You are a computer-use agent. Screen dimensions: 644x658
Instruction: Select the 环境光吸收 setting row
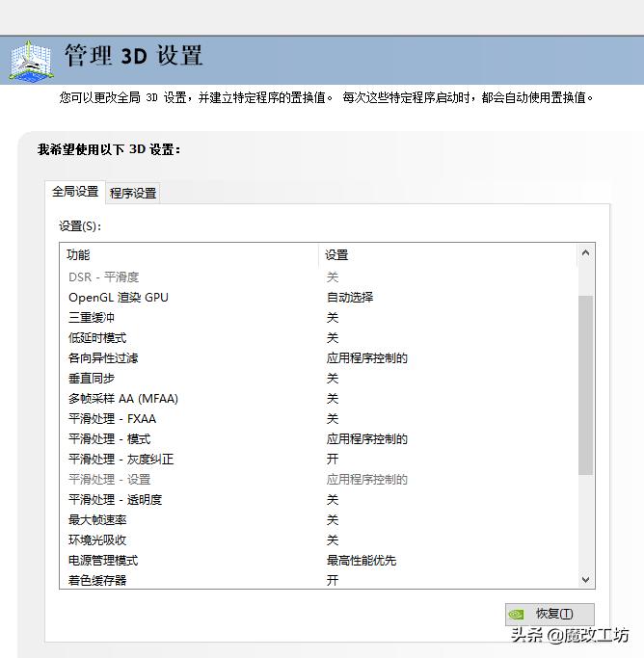(x=319, y=540)
